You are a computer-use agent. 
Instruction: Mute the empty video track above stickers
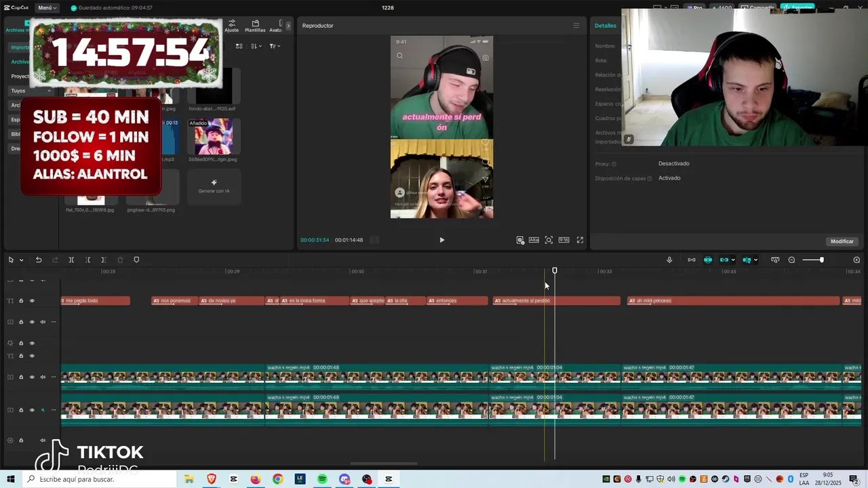[x=43, y=322]
